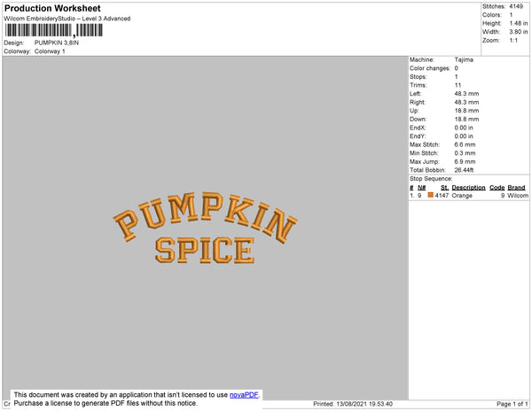
Task: Click the Max Stitch value '6.6 mm'
Action: click(x=465, y=144)
